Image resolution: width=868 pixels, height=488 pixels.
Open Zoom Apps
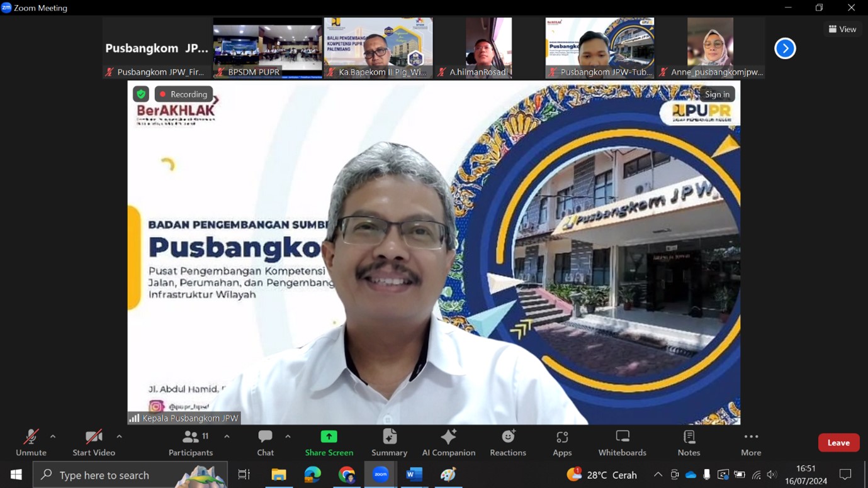pyautogui.click(x=562, y=443)
